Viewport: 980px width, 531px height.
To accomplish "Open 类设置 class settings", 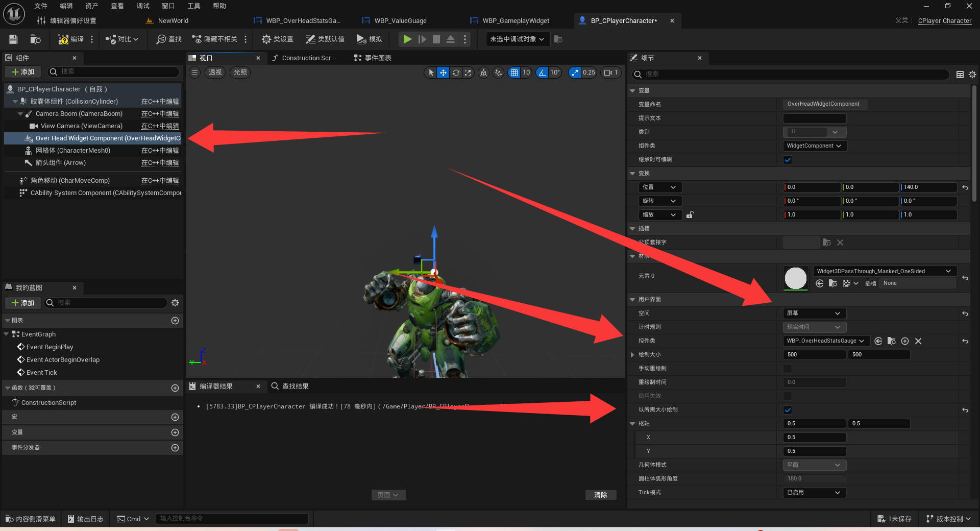I will click(x=278, y=39).
